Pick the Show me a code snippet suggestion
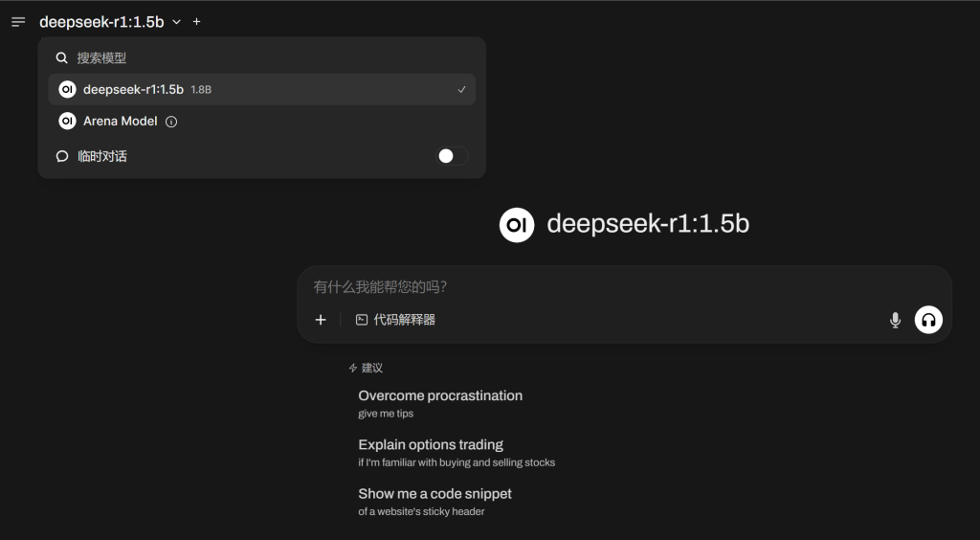Screen dimensions: 980x540 (x=435, y=502)
